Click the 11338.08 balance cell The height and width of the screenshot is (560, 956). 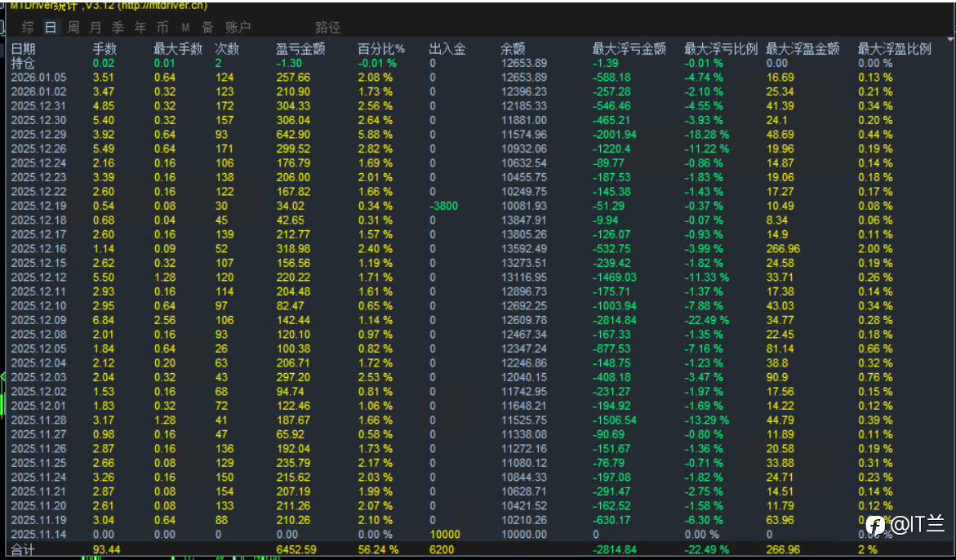click(524, 434)
